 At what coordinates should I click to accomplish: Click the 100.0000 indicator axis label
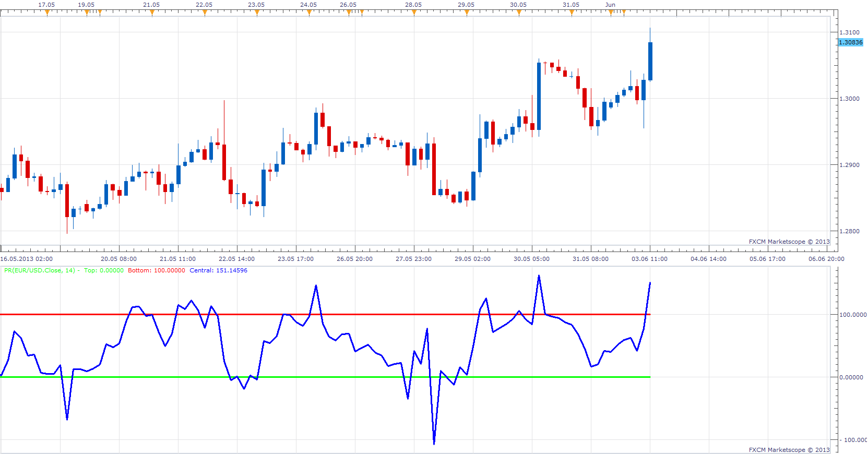coord(853,315)
